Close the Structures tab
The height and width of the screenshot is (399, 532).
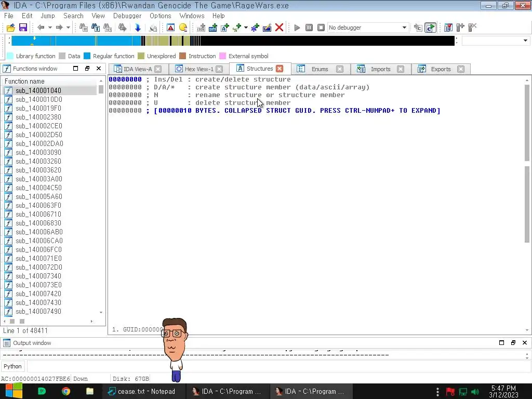point(280,69)
